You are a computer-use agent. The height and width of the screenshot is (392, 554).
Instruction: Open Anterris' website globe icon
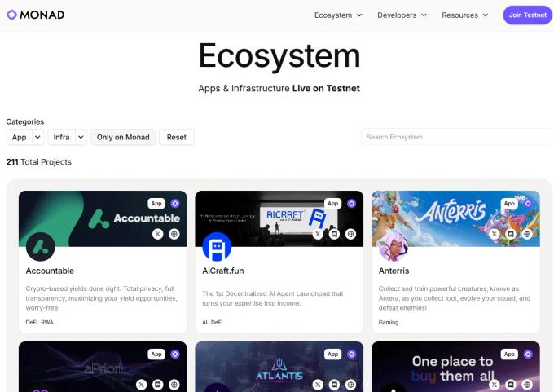[527, 234]
